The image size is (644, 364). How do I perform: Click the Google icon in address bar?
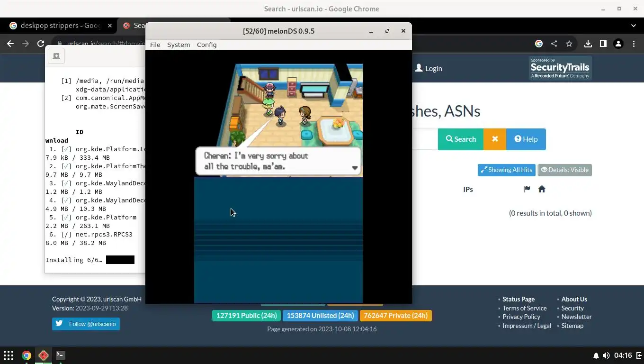coord(539,44)
